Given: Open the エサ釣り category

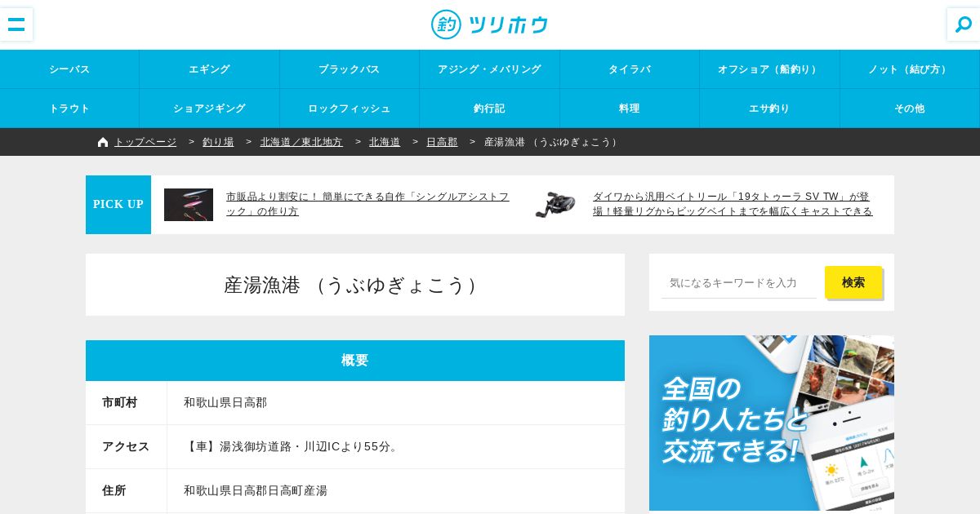Looking at the screenshot, I should pyautogui.click(x=770, y=109).
